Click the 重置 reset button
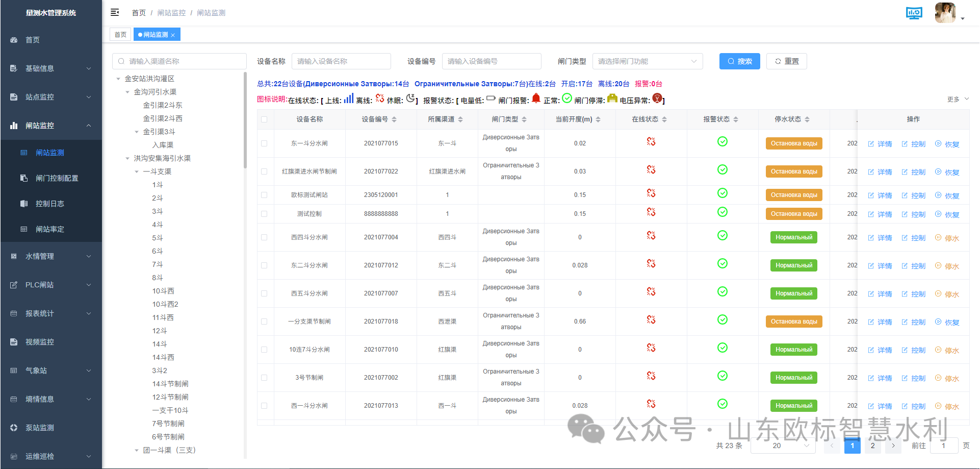This screenshot has width=980, height=469. point(786,61)
